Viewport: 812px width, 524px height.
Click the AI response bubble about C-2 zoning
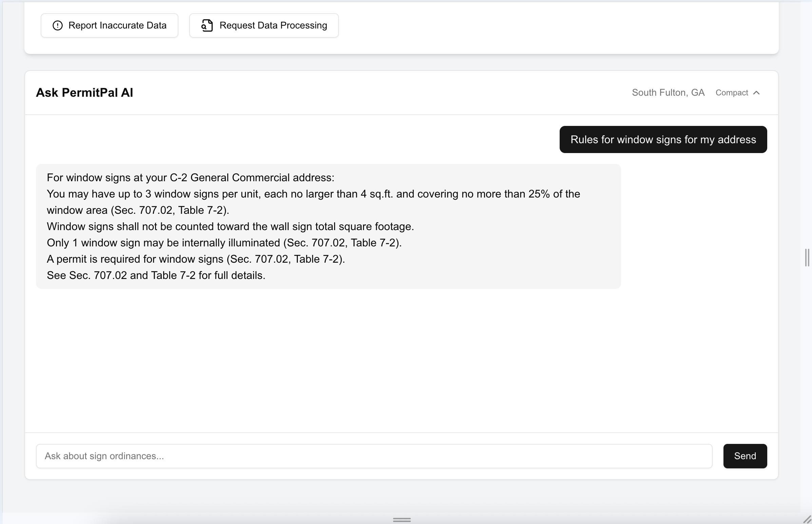coord(328,226)
